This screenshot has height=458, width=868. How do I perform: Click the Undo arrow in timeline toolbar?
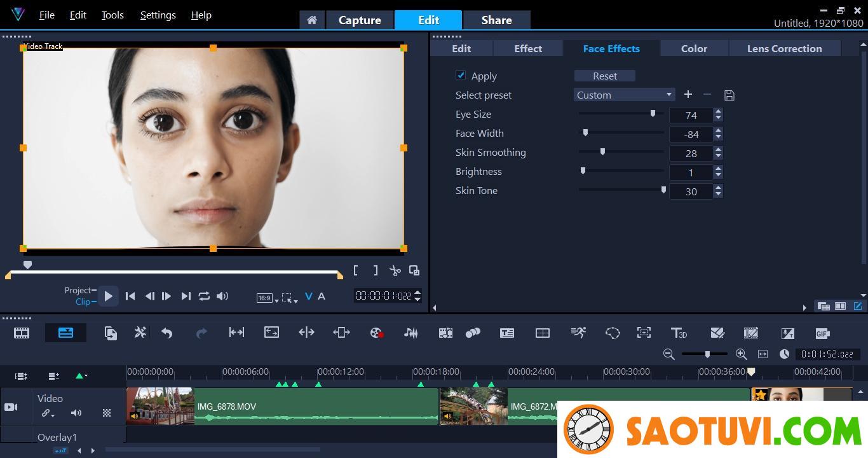(167, 333)
